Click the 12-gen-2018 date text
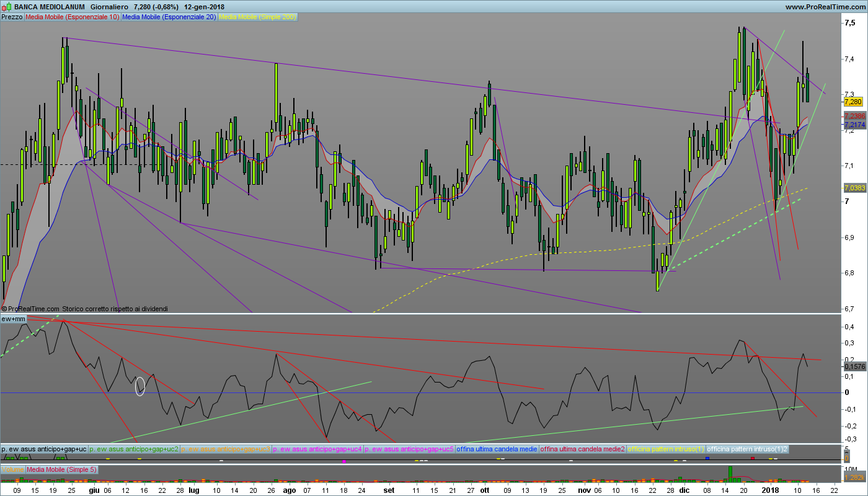 coord(203,7)
